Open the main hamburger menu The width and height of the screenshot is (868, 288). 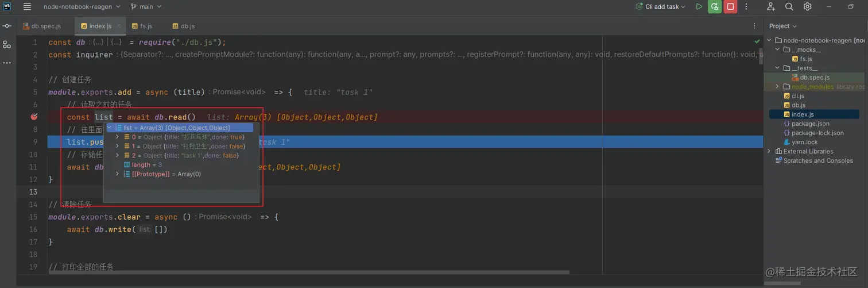tap(27, 7)
